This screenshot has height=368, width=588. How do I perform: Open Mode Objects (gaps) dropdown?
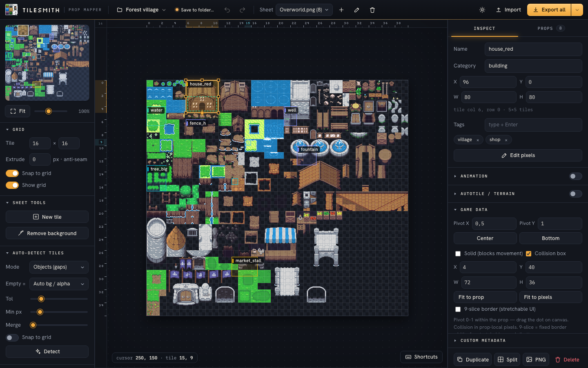pyautogui.click(x=59, y=267)
